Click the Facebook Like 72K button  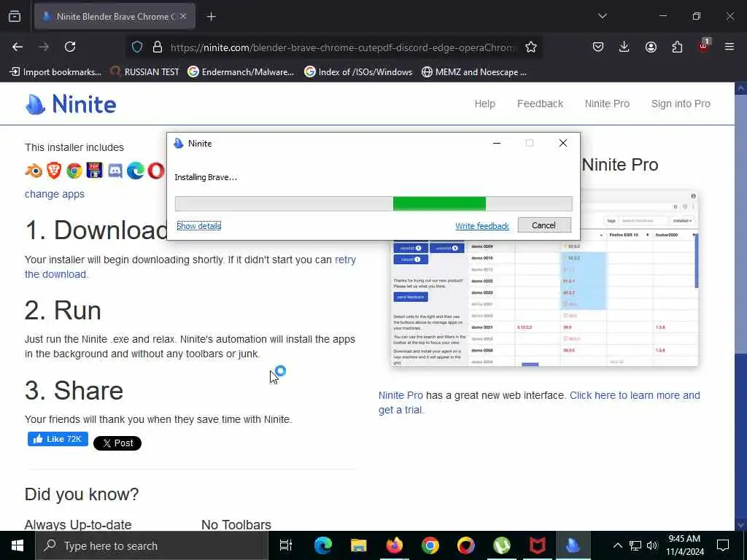[x=58, y=439]
